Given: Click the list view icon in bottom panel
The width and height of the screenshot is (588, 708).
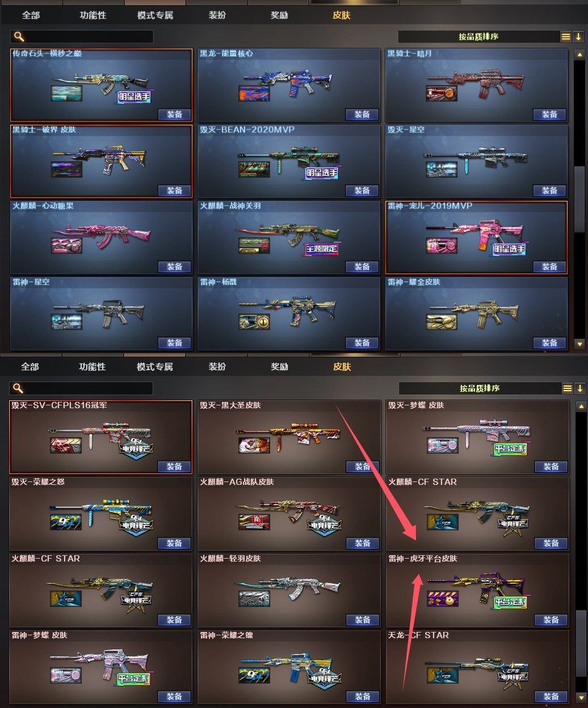Looking at the screenshot, I should [x=567, y=388].
